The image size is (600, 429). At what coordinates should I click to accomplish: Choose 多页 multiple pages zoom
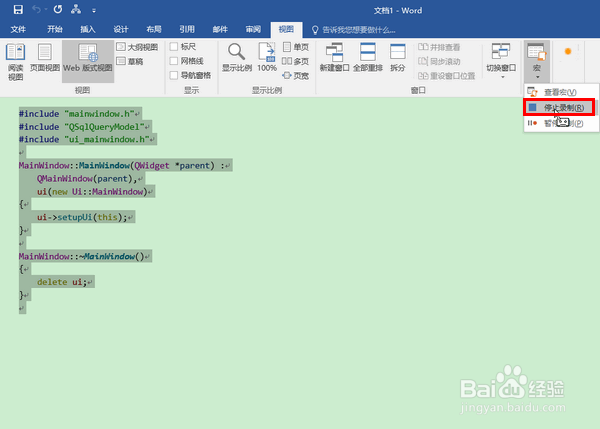click(296, 61)
